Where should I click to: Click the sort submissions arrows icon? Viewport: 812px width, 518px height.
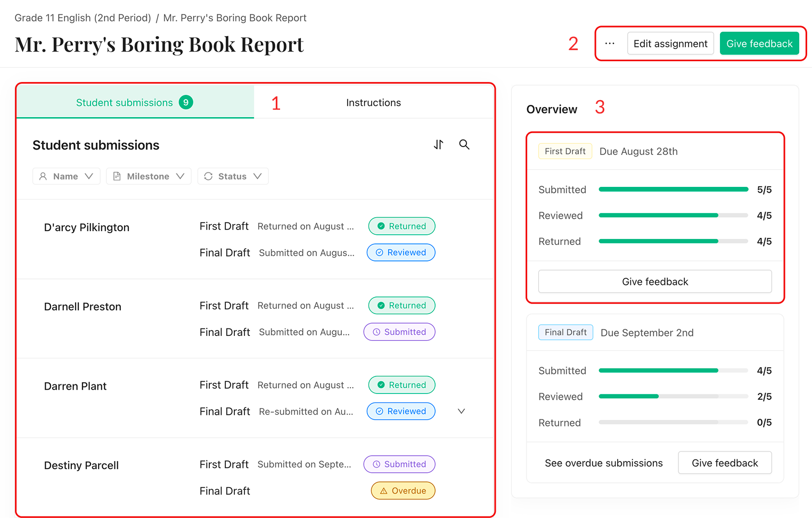pos(438,144)
